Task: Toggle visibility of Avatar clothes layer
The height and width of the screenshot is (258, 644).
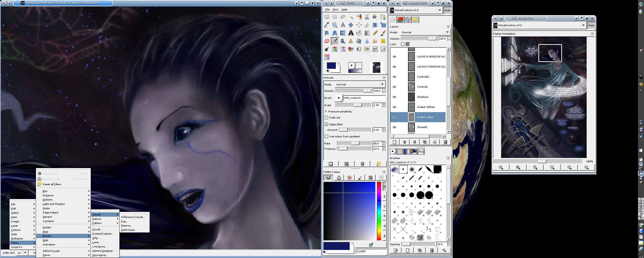Action: 394,107
